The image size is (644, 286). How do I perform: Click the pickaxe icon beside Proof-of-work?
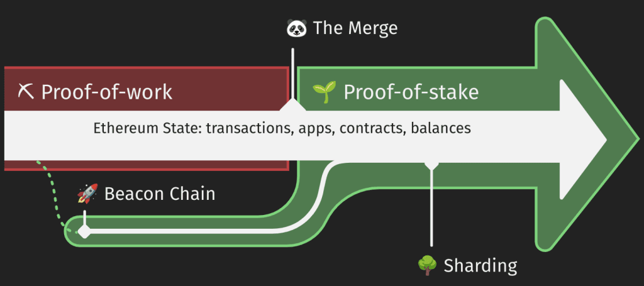26,92
